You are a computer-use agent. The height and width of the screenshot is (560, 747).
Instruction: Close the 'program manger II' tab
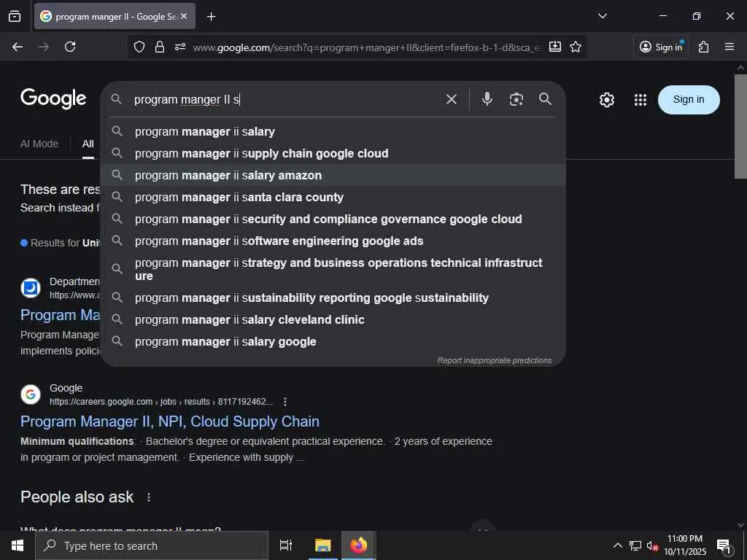184,16
